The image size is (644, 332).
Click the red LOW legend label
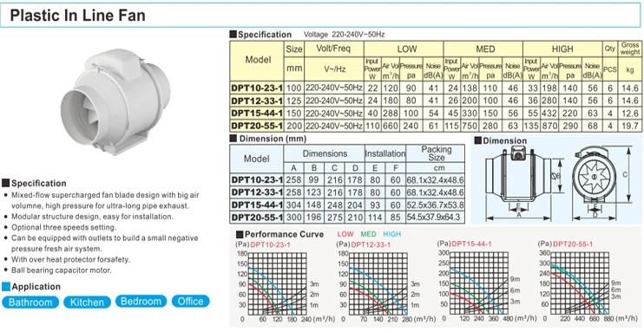point(345,234)
